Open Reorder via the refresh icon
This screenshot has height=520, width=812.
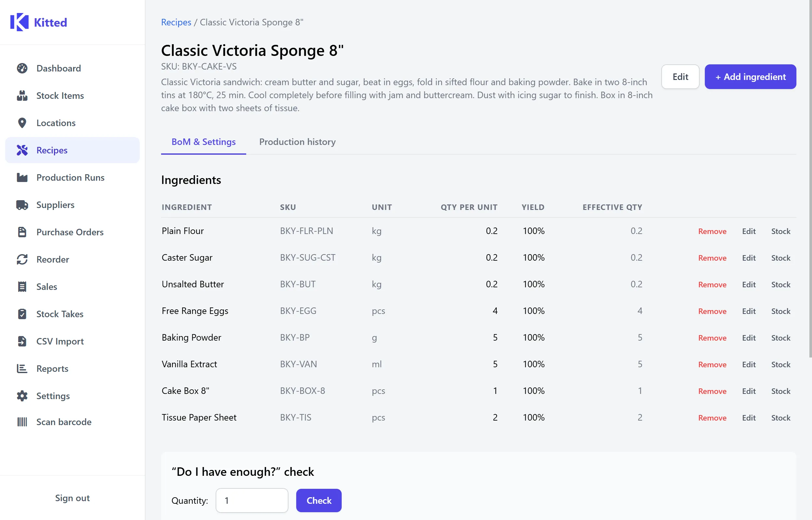(22, 259)
